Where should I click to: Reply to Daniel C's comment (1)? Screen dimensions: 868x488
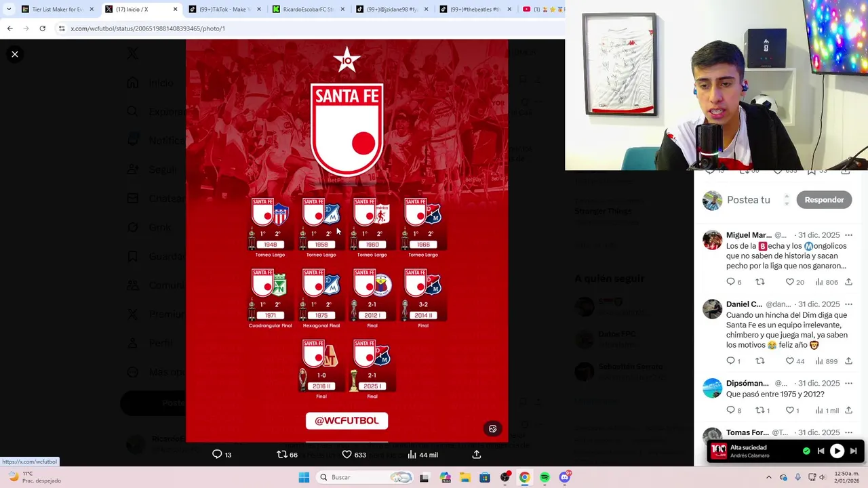click(x=733, y=361)
